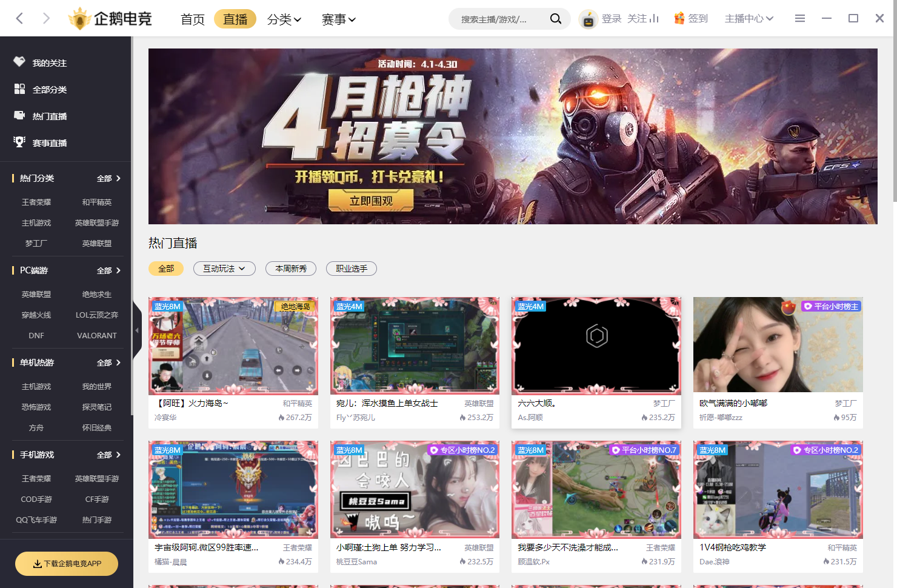
Task: Click the vertical scrollbar on the right
Action: (x=895, y=119)
